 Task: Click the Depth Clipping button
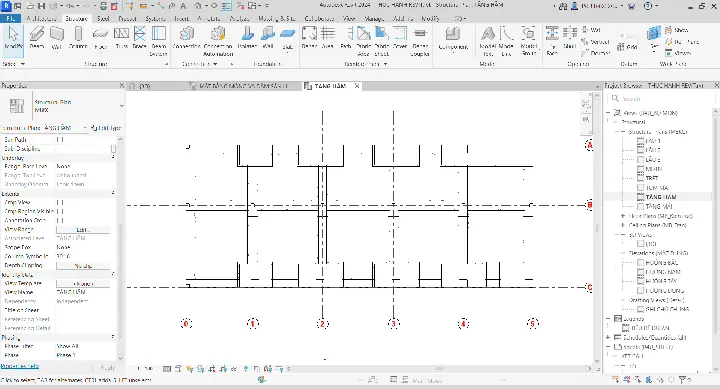tap(83, 265)
